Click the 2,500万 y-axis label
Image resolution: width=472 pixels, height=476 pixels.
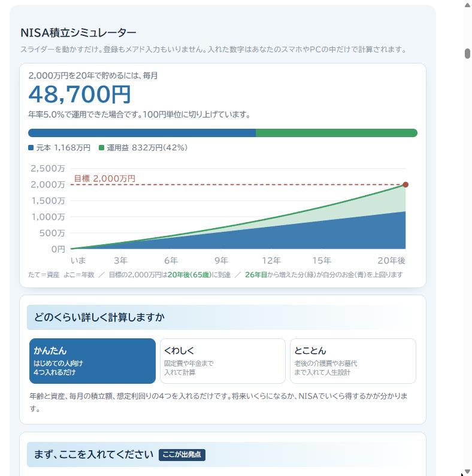pos(48,168)
